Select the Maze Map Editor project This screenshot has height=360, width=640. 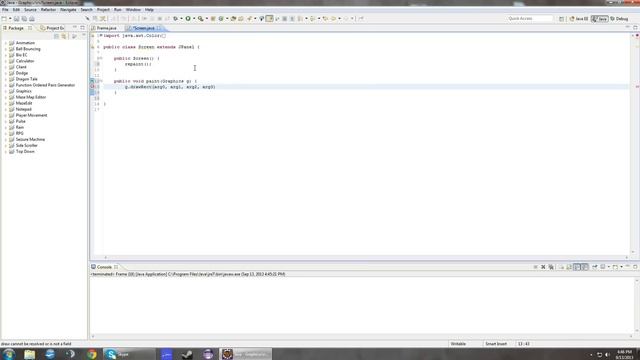(x=31, y=97)
